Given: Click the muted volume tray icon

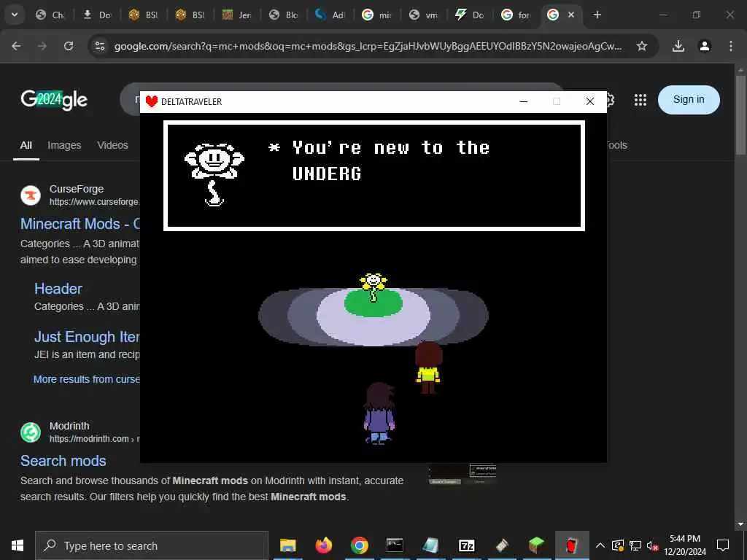Looking at the screenshot, I should coord(652,545).
